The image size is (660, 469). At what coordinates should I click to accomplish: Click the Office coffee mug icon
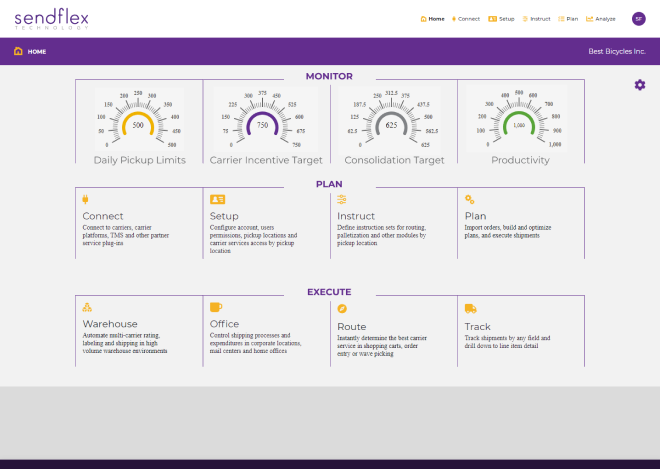216,308
